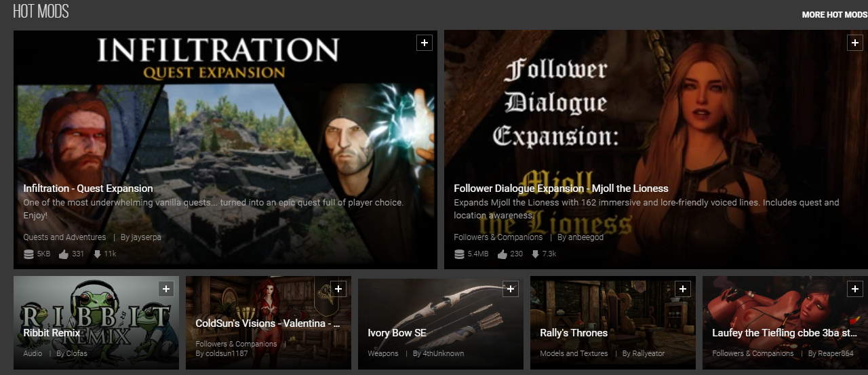Click the plus icon on the Mjoll Lioness card

pos(854,43)
